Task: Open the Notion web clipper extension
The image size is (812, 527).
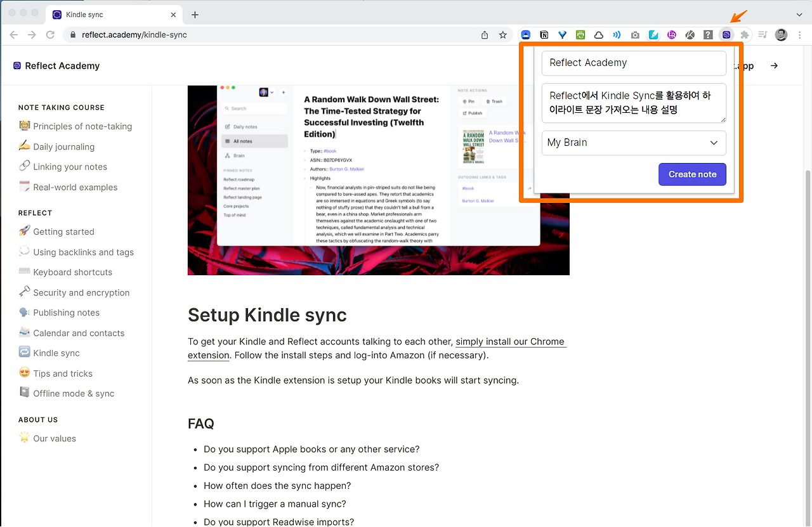Action: tap(544, 35)
